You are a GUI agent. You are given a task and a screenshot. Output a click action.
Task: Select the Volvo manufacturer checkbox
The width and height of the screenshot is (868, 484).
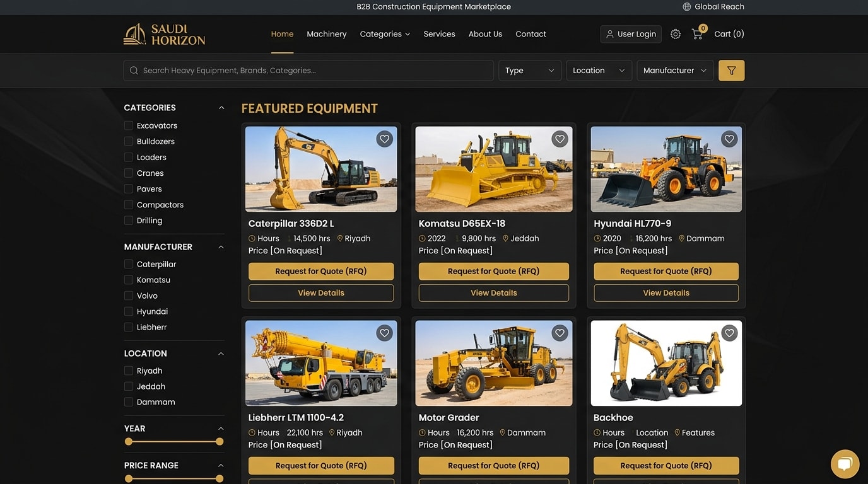(x=129, y=296)
